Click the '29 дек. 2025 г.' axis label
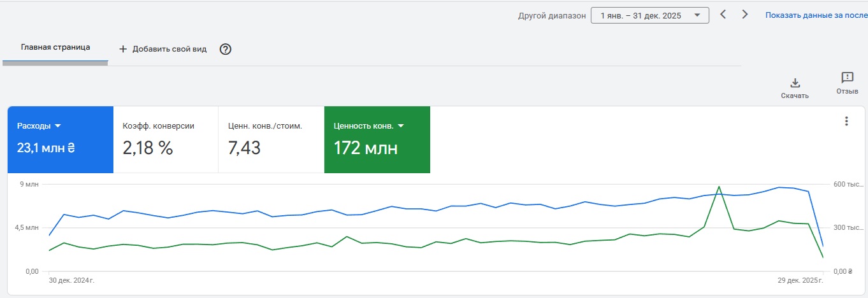868x298 pixels. [797, 280]
